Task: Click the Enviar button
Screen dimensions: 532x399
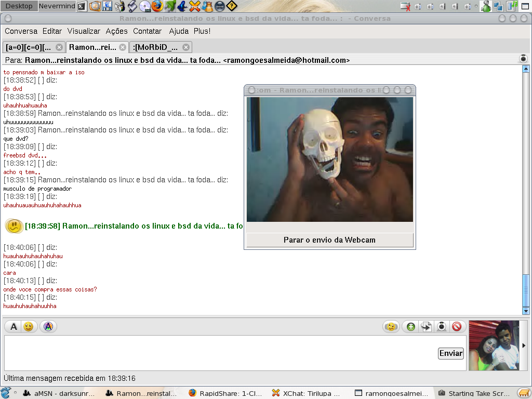Action: [451, 353]
